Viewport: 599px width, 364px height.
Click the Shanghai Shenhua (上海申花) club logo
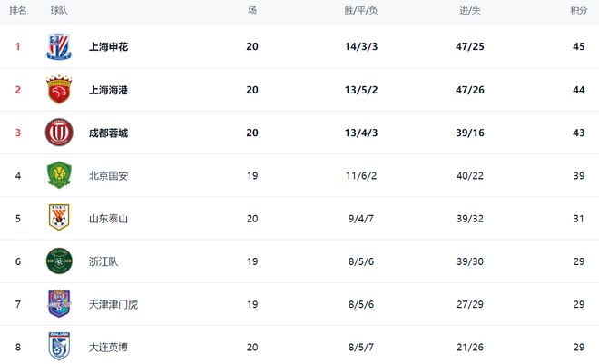tap(58, 46)
